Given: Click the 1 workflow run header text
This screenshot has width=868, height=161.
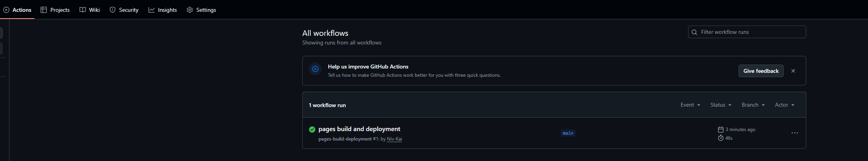Looking at the screenshot, I should coord(327,105).
